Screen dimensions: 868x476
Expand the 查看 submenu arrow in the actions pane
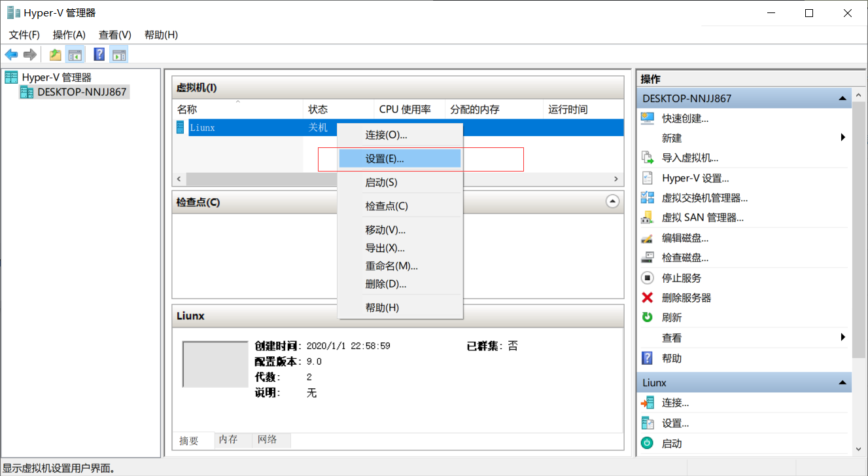(x=842, y=338)
